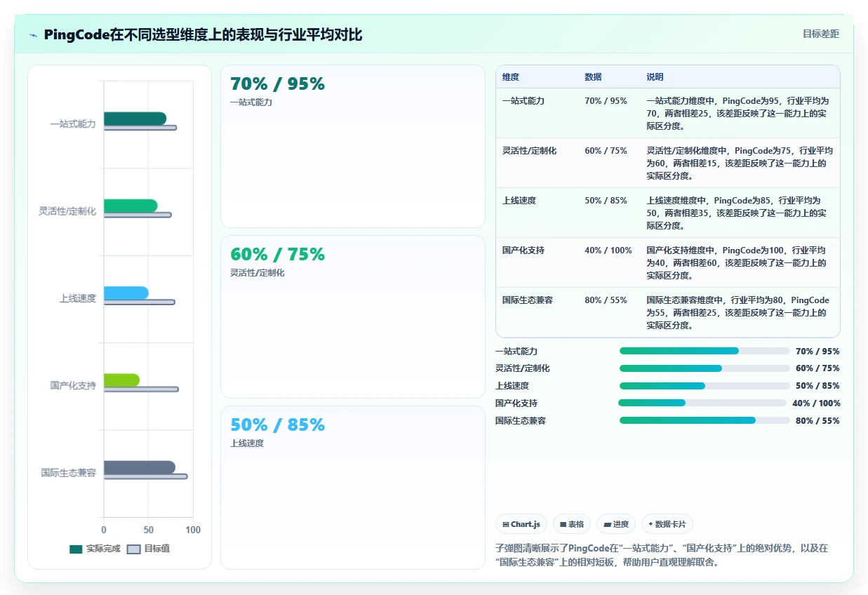Image resolution: width=868 pixels, height=595 pixels.
Task: Click the lightning icon beside the PingCode title
Action: tap(33, 34)
